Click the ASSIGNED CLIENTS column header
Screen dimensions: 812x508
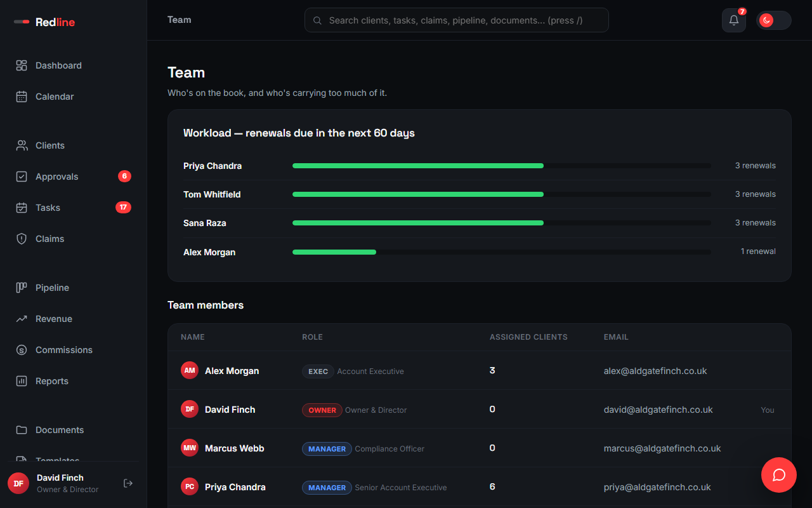tap(528, 337)
